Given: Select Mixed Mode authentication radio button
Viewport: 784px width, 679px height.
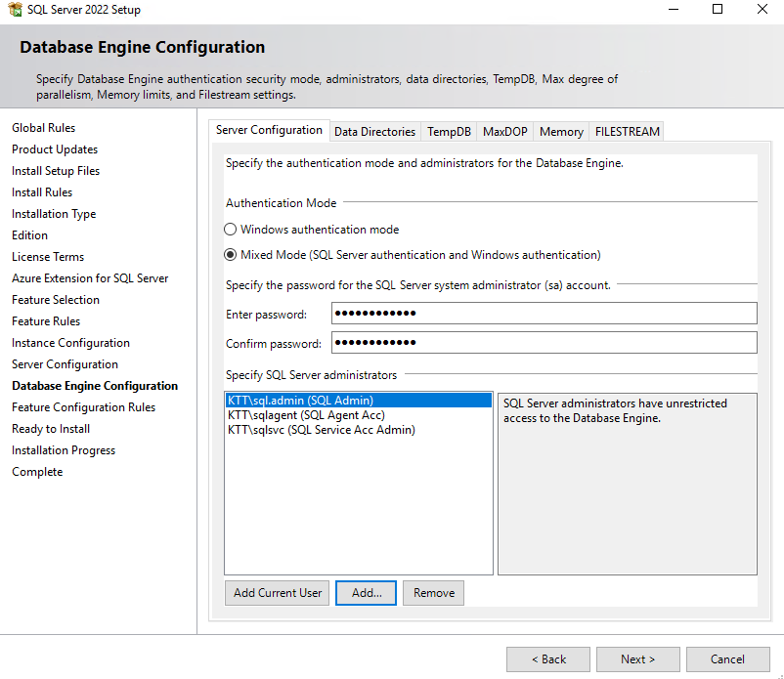Looking at the screenshot, I should (x=230, y=255).
